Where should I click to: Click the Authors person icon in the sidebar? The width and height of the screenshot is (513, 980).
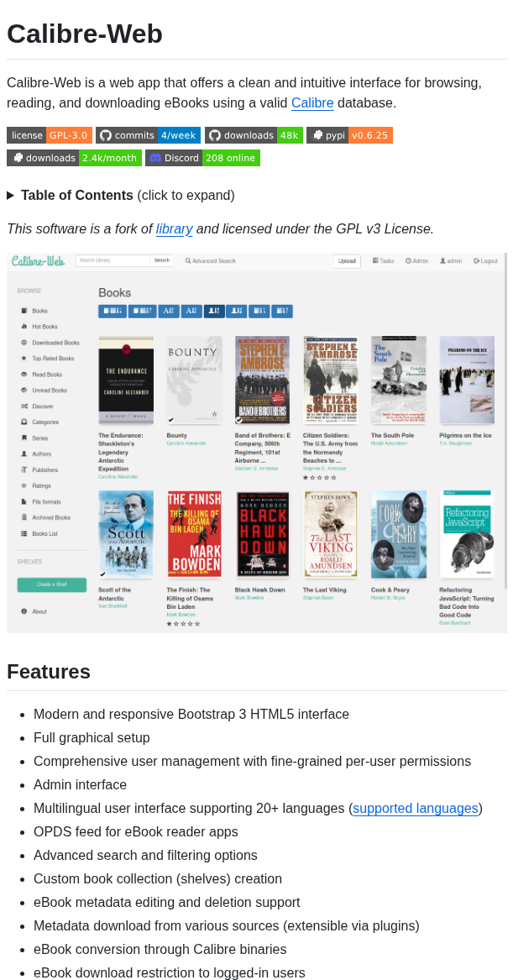24,453
